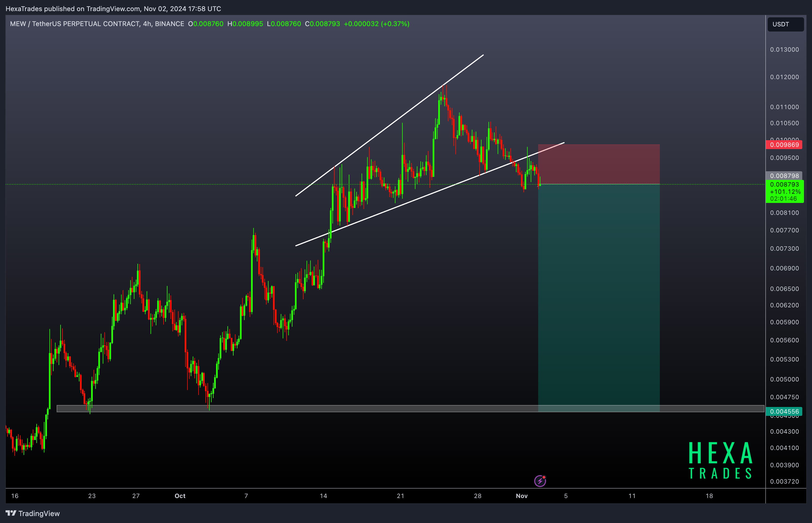Click the '18' date label on the time axis

coord(710,496)
